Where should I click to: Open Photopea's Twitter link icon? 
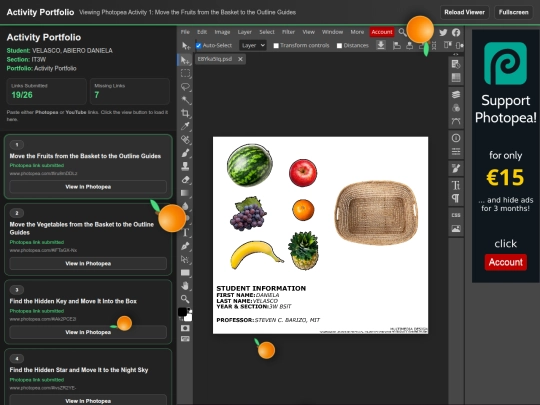(x=443, y=32)
